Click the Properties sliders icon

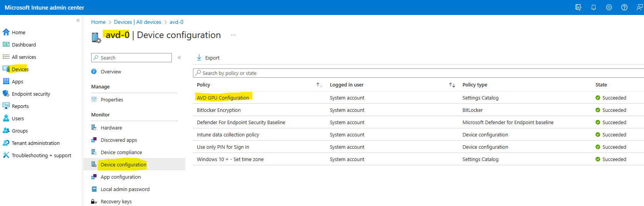click(x=94, y=100)
